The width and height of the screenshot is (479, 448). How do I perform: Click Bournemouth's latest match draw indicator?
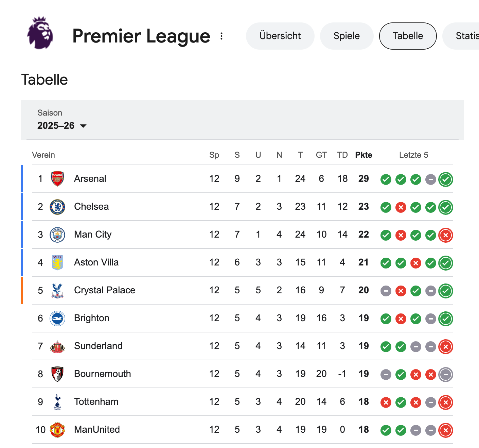pyautogui.click(x=445, y=374)
